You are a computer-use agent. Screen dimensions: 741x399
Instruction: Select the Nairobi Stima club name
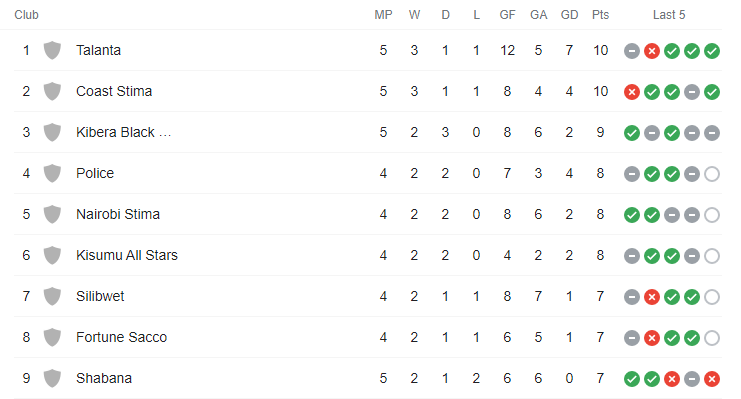pyautogui.click(x=118, y=214)
